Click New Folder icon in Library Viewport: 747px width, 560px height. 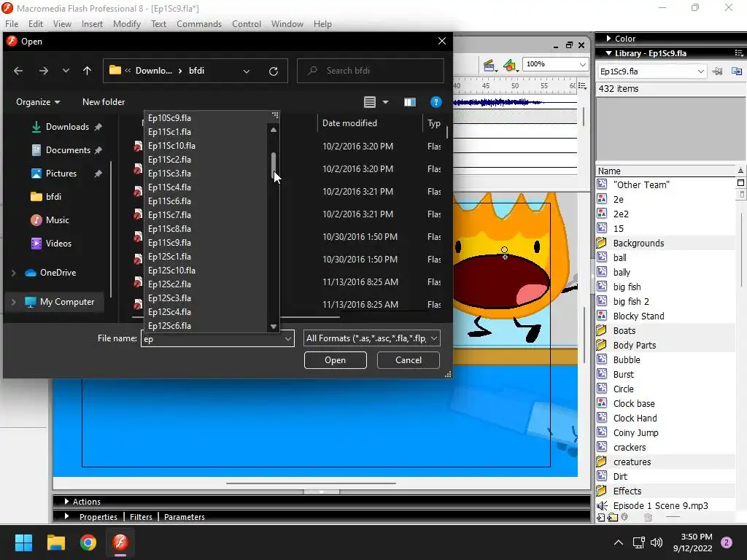pos(613,518)
